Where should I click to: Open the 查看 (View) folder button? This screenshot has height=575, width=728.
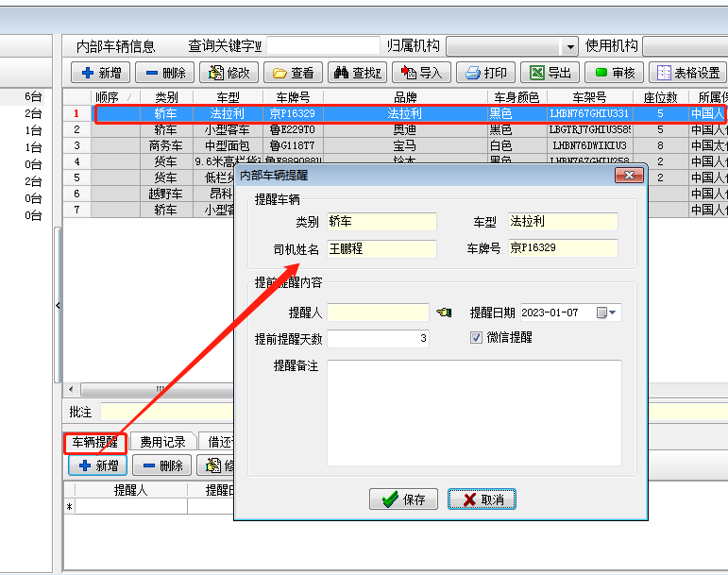point(293,73)
